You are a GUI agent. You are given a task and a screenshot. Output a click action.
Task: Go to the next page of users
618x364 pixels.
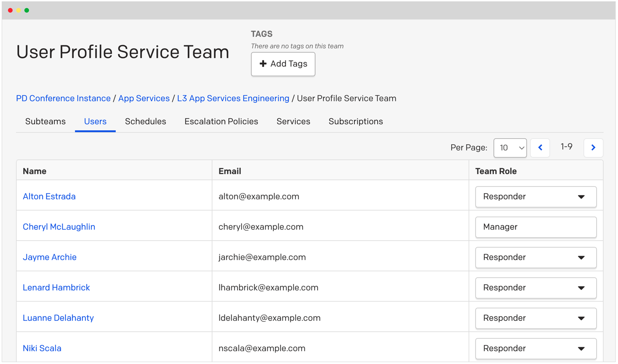pos(593,147)
